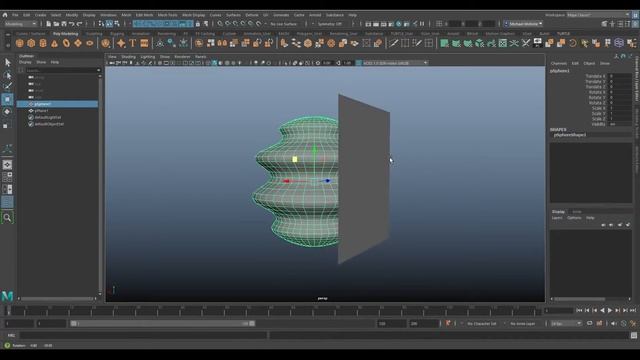Open the viewport color space ACES dropdown

pos(395,63)
